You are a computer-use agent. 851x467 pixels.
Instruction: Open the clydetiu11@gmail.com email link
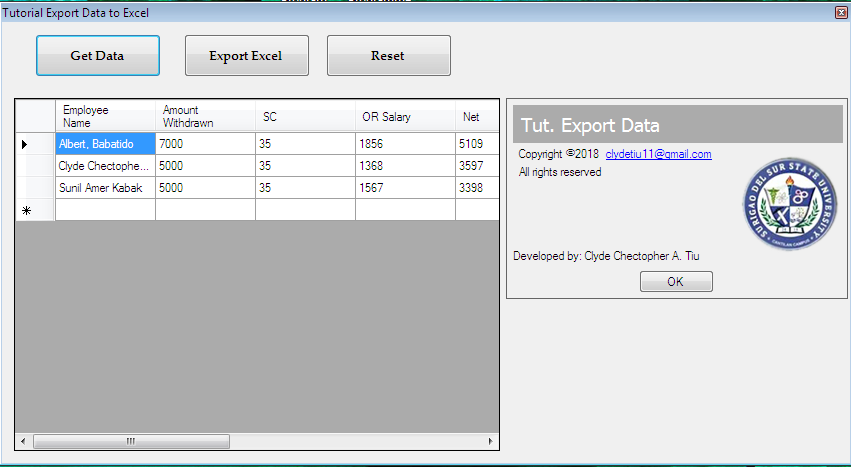point(658,154)
